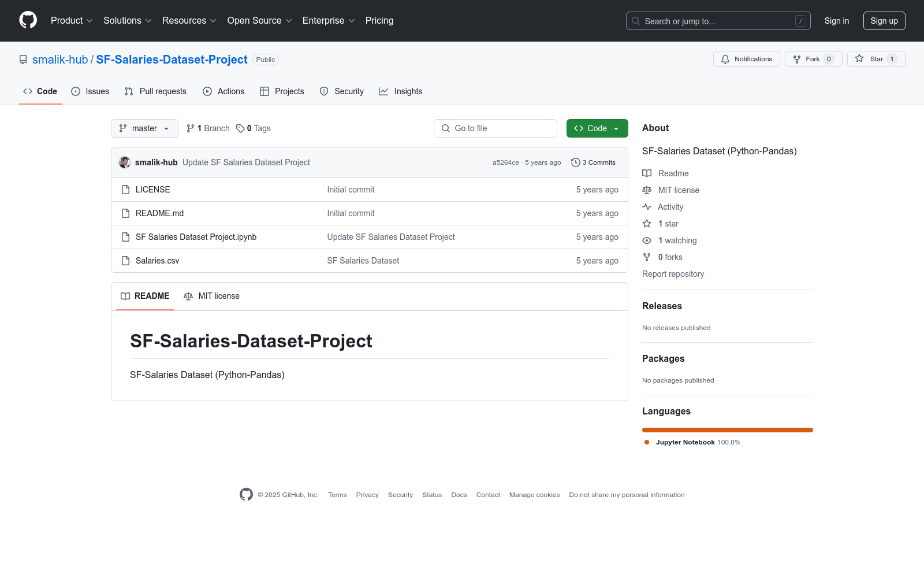Image resolution: width=924 pixels, height=578 pixels.
Task: Open the master branch dropdown
Action: pyautogui.click(x=144, y=128)
